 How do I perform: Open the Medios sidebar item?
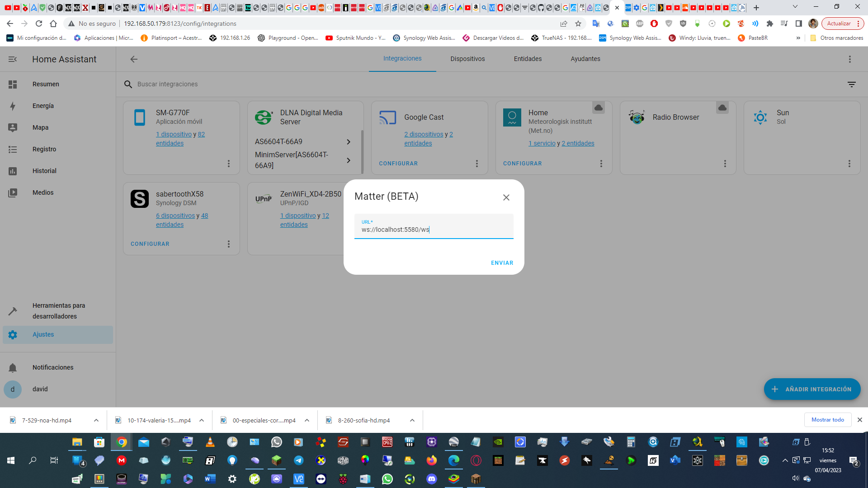43,192
